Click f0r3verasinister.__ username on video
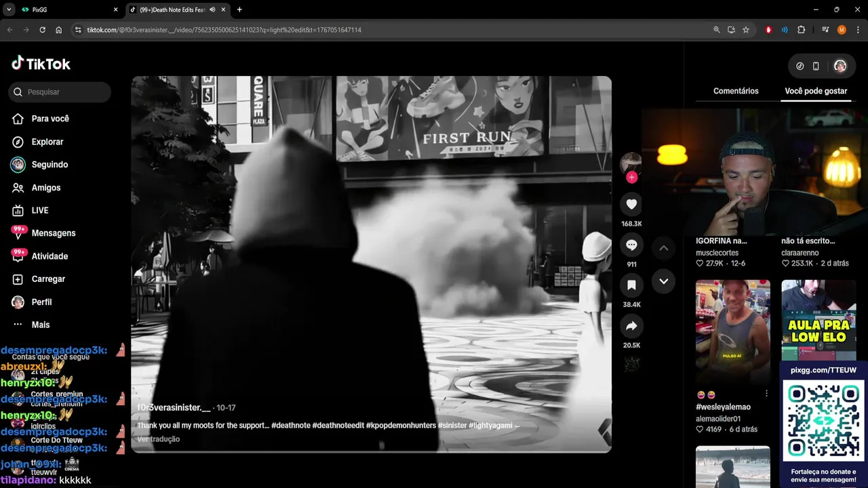 [x=174, y=407]
